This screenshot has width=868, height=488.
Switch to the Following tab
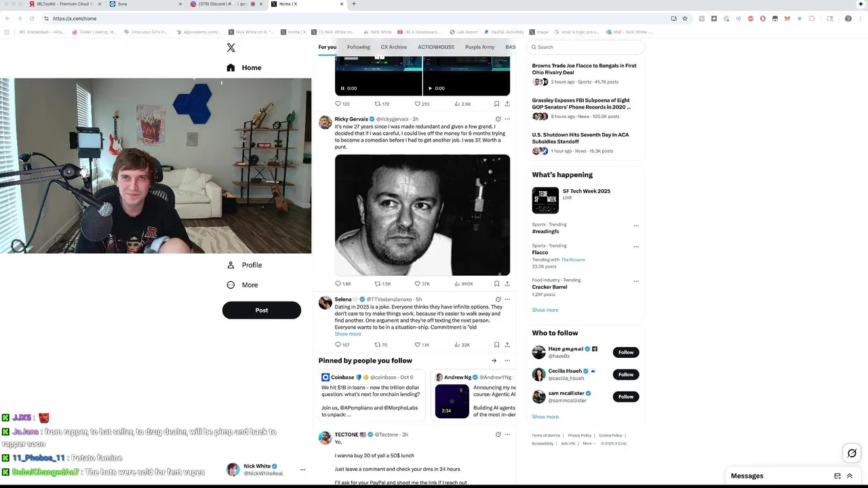pos(359,47)
